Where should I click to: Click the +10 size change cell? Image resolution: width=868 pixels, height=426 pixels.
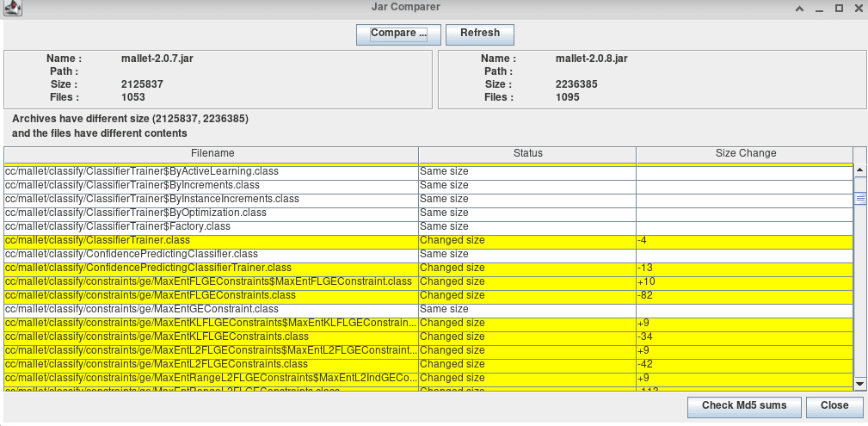coord(745,282)
